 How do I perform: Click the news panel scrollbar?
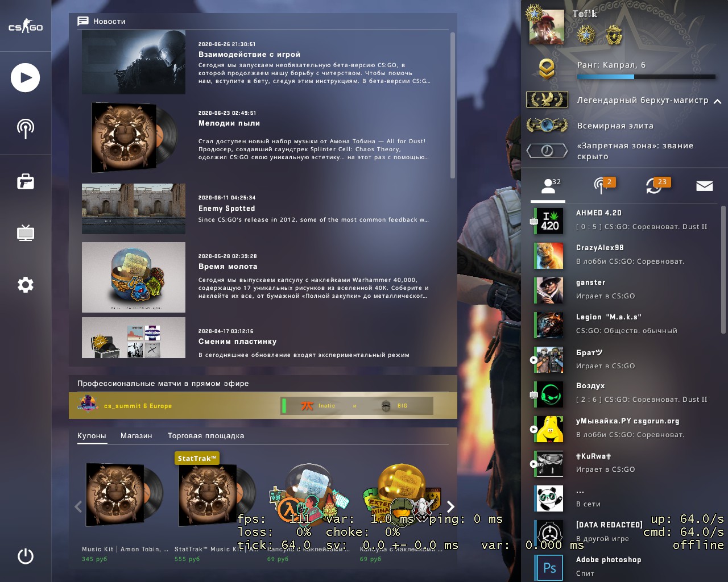click(x=453, y=105)
